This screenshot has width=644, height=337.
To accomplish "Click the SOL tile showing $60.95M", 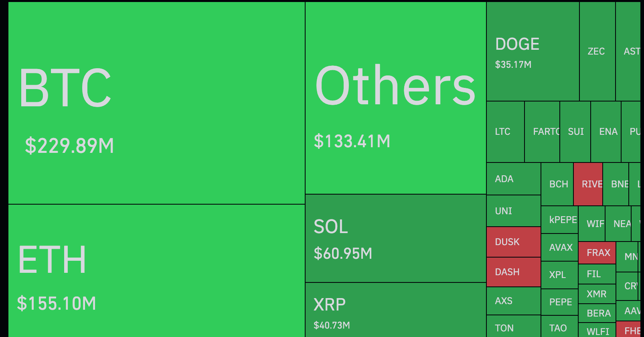I will pos(395,238).
